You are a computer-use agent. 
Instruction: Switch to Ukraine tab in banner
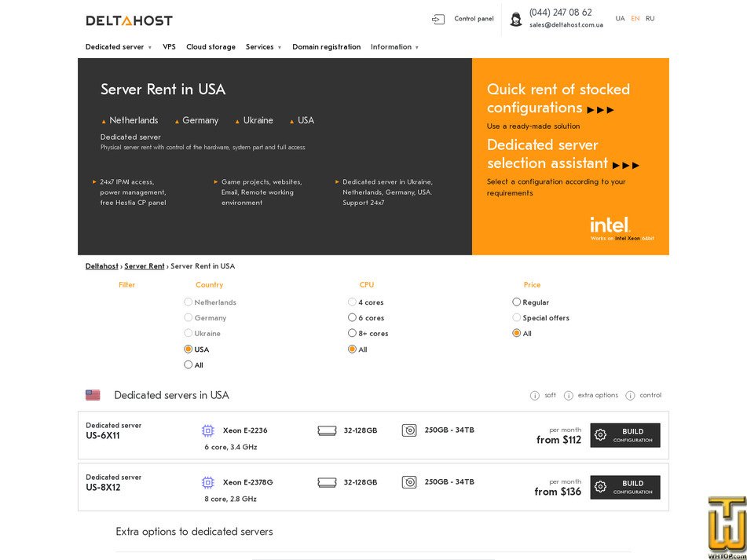point(254,120)
